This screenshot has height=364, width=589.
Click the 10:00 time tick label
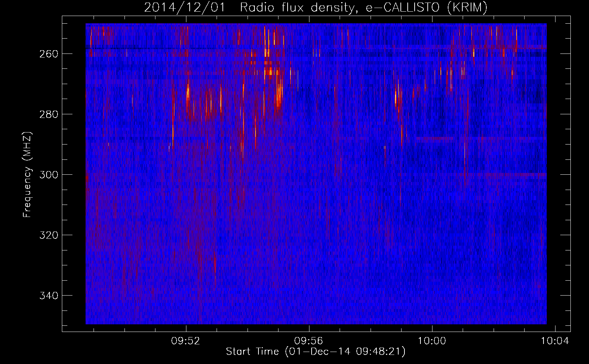[432, 341]
